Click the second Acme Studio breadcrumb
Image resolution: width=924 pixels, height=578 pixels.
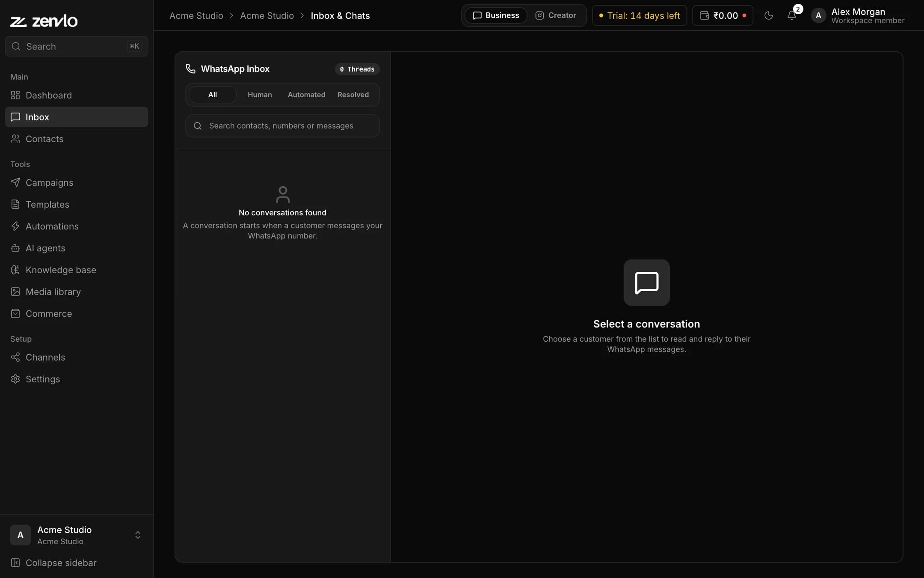tap(267, 15)
